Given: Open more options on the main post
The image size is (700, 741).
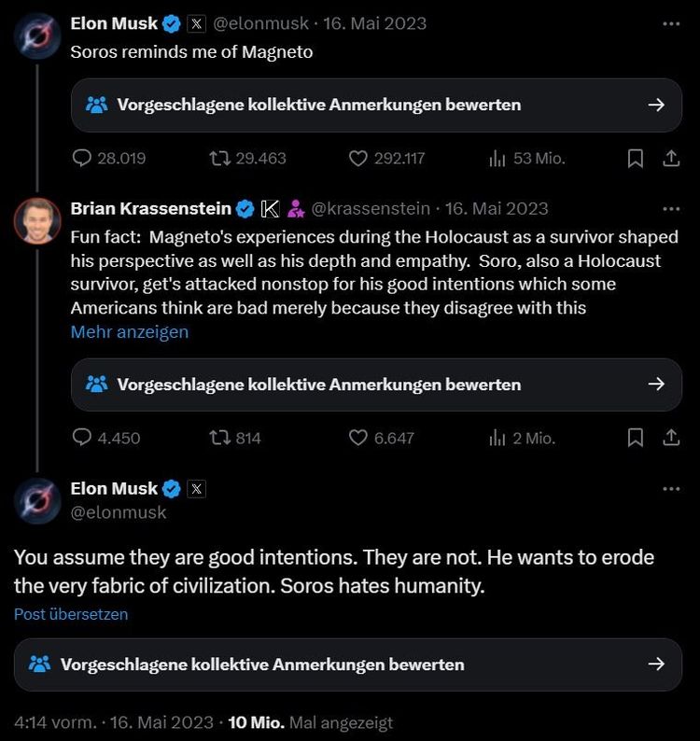Looking at the screenshot, I should tap(671, 488).
